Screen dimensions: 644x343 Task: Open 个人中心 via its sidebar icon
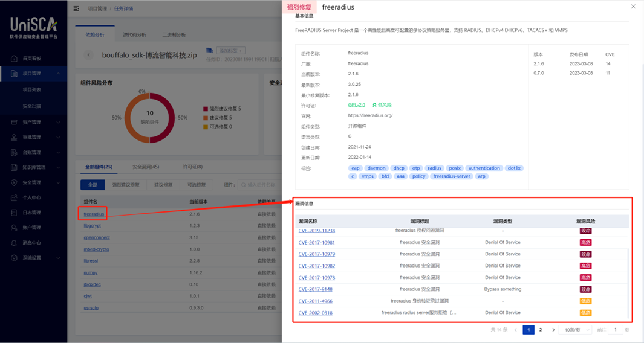pyautogui.click(x=14, y=197)
